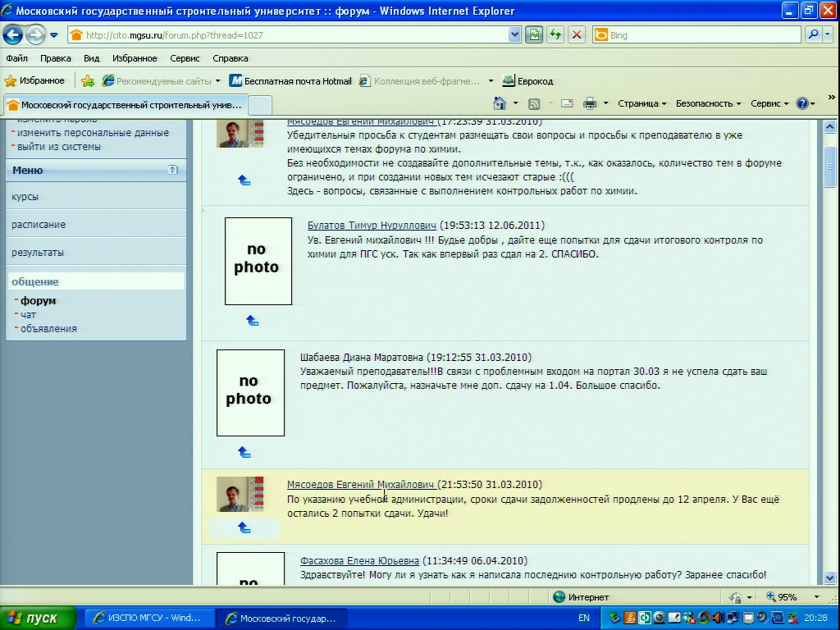Click Мясоедов's avatar photo in yellow post
The width and height of the screenshot is (840, 630).
point(240,494)
